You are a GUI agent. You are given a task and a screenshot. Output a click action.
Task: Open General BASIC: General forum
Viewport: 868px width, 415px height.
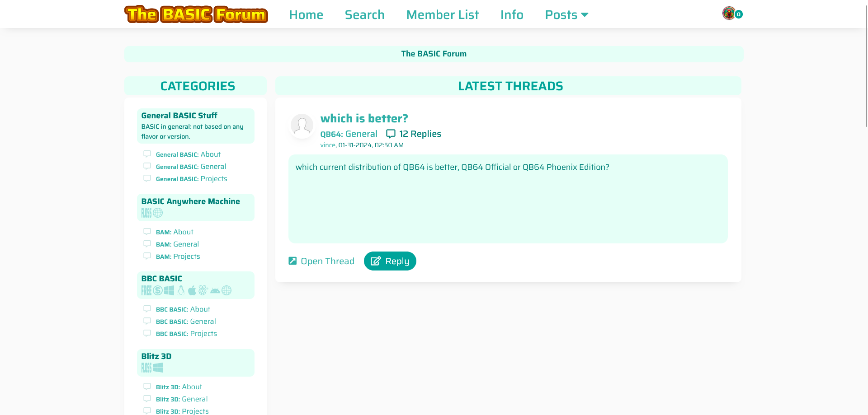pyautogui.click(x=191, y=167)
